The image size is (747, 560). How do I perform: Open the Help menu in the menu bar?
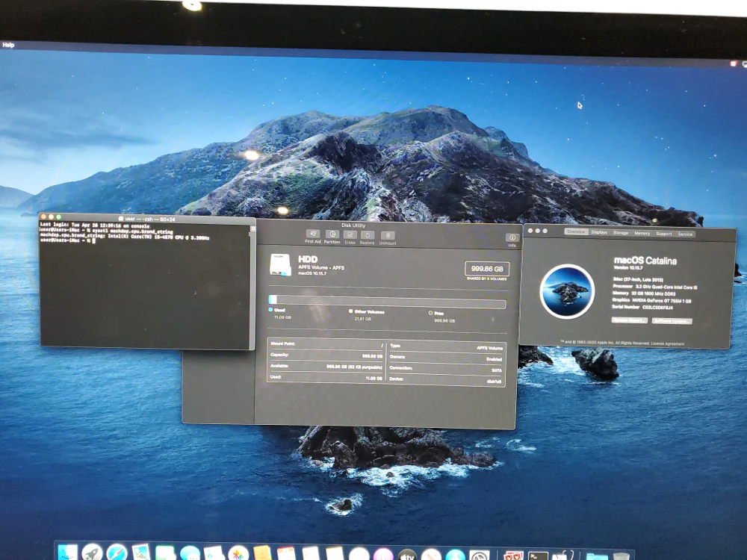(x=8, y=45)
